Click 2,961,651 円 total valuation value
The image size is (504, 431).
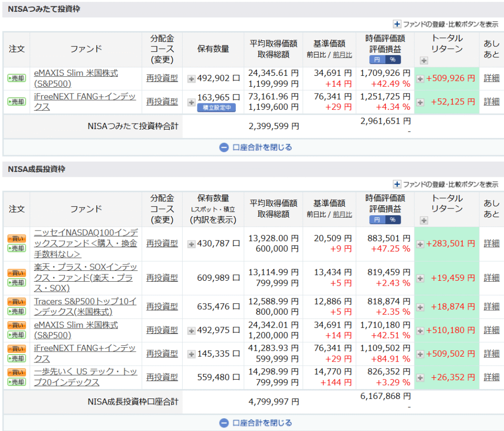pos(385,121)
